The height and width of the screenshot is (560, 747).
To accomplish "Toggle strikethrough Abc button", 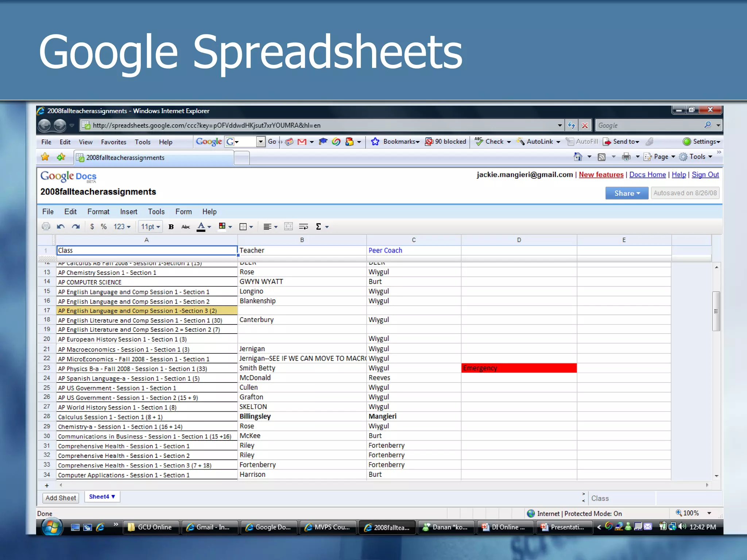I will click(186, 227).
